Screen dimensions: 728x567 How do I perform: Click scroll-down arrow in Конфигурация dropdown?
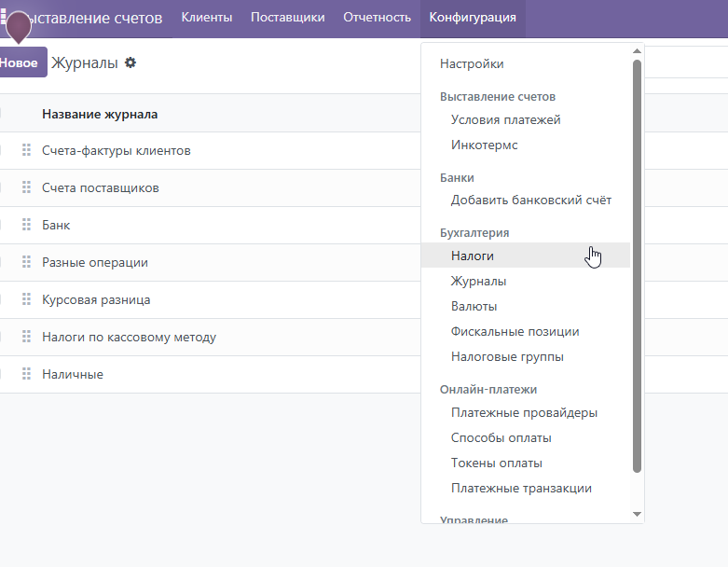[637, 514]
